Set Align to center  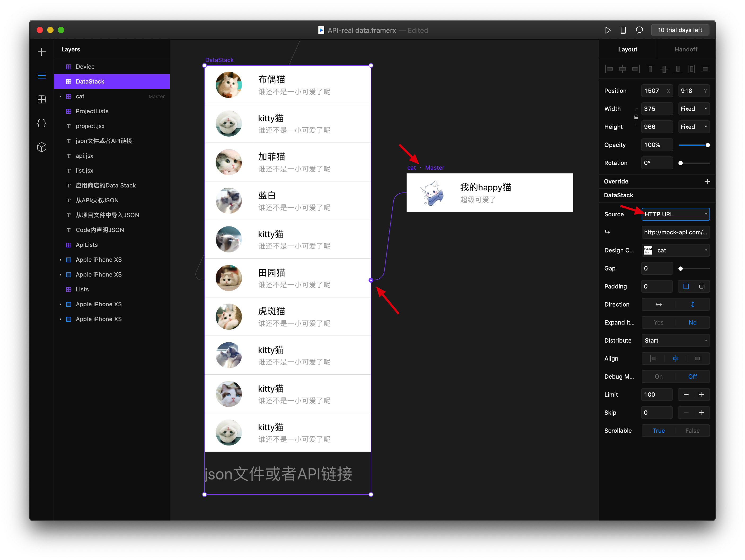tap(676, 358)
